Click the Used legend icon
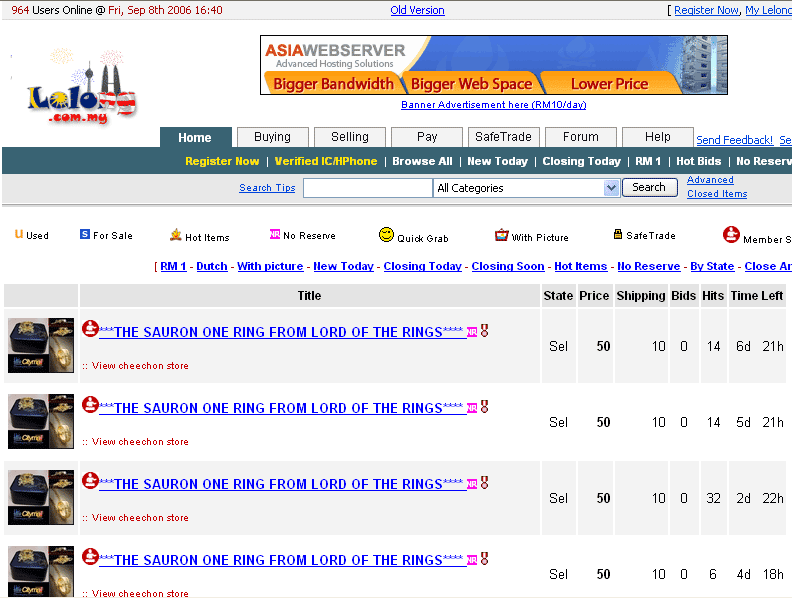The width and height of the screenshot is (792, 598). point(19,234)
